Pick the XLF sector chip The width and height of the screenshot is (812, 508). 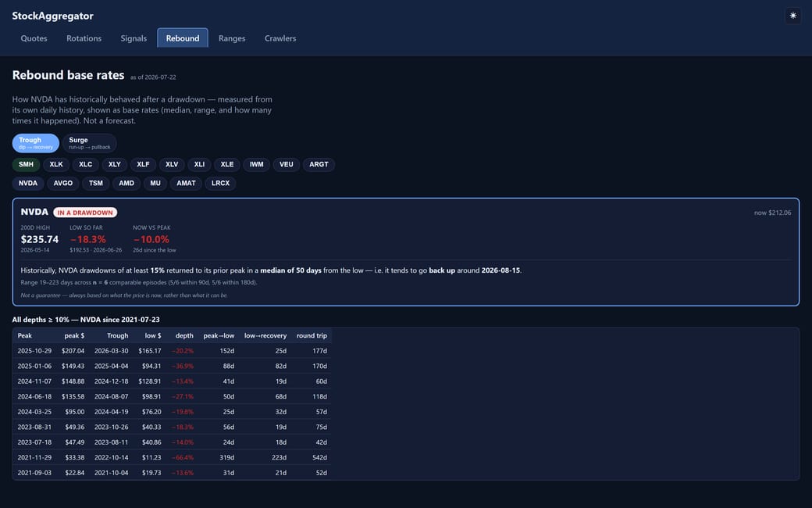pos(143,164)
